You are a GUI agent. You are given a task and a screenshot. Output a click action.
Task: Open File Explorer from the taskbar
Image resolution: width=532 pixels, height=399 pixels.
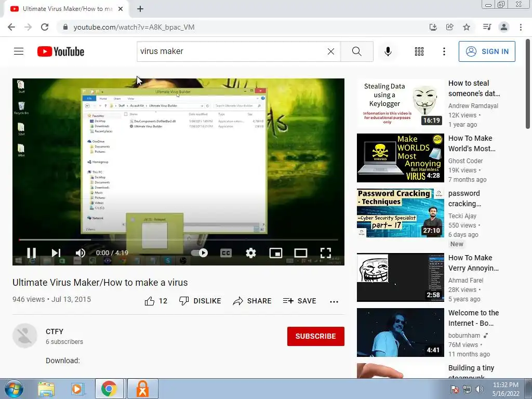point(46,389)
